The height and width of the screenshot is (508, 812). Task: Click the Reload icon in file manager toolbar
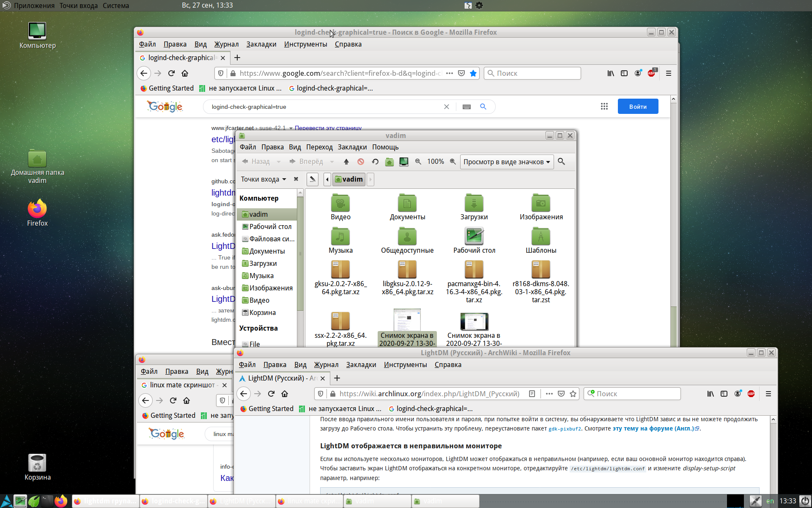click(x=375, y=162)
